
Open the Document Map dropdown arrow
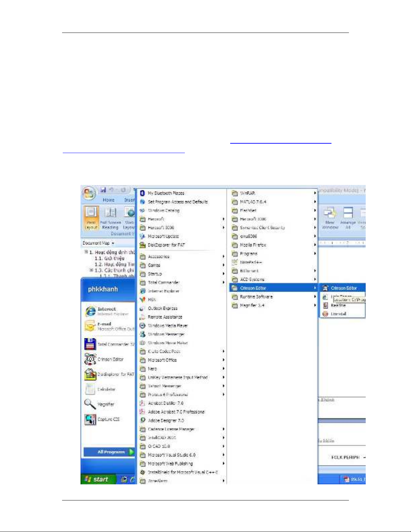tap(113, 243)
